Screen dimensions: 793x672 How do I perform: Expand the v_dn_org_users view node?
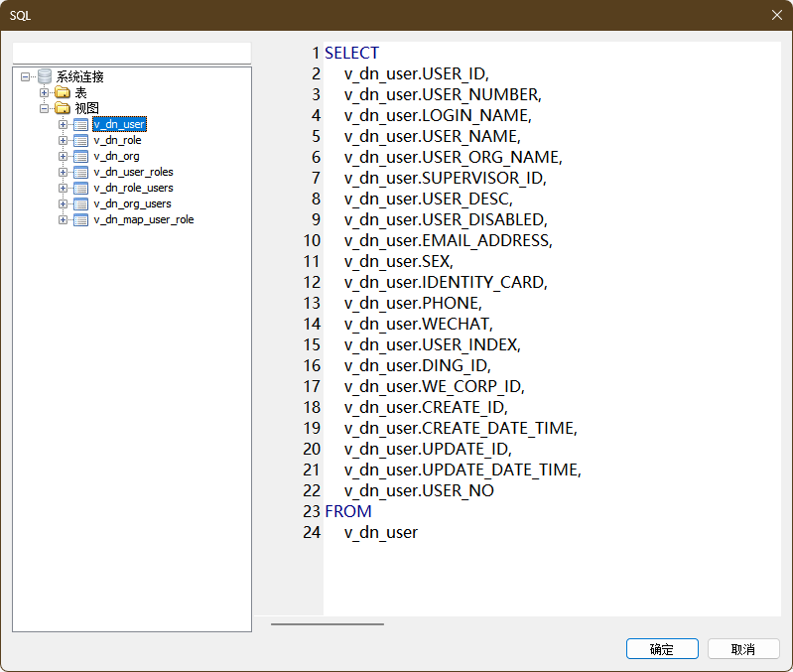[63, 203]
